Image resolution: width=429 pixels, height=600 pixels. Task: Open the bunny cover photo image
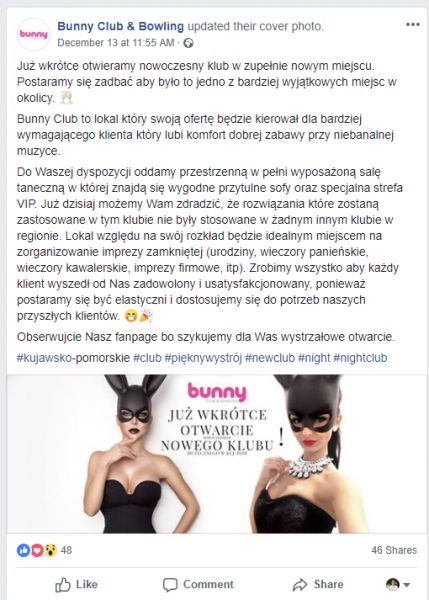point(217,454)
